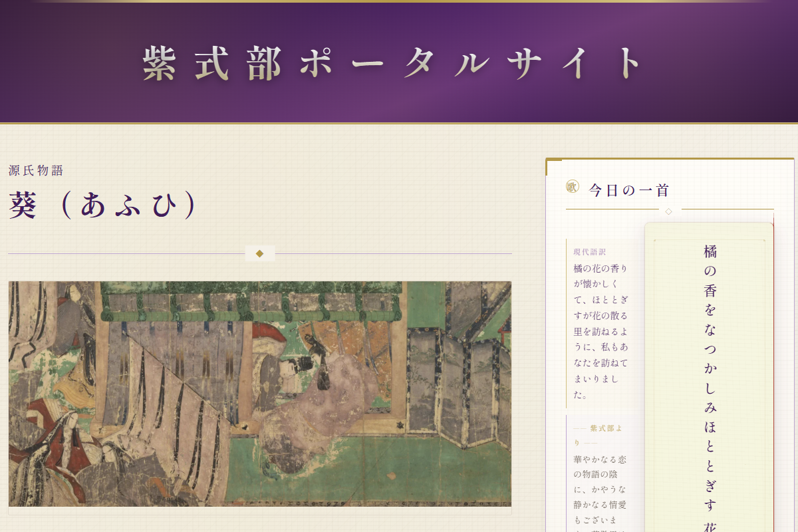Click the green rolled blinds in the painting
The height and width of the screenshot is (532, 798).
click(x=253, y=305)
